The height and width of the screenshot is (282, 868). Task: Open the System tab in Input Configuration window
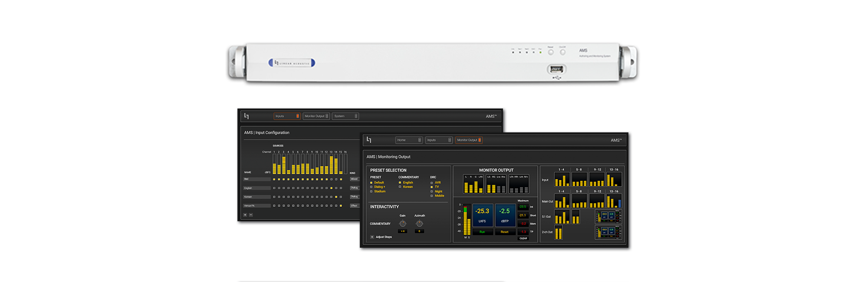point(345,116)
